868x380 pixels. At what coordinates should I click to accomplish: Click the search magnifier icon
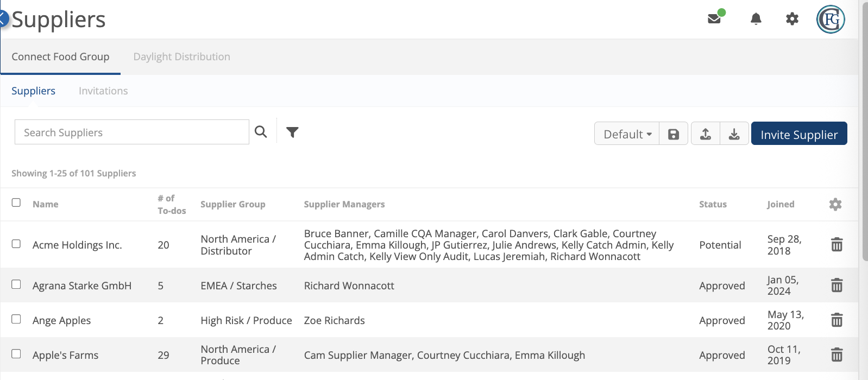[x=261, y=132]
